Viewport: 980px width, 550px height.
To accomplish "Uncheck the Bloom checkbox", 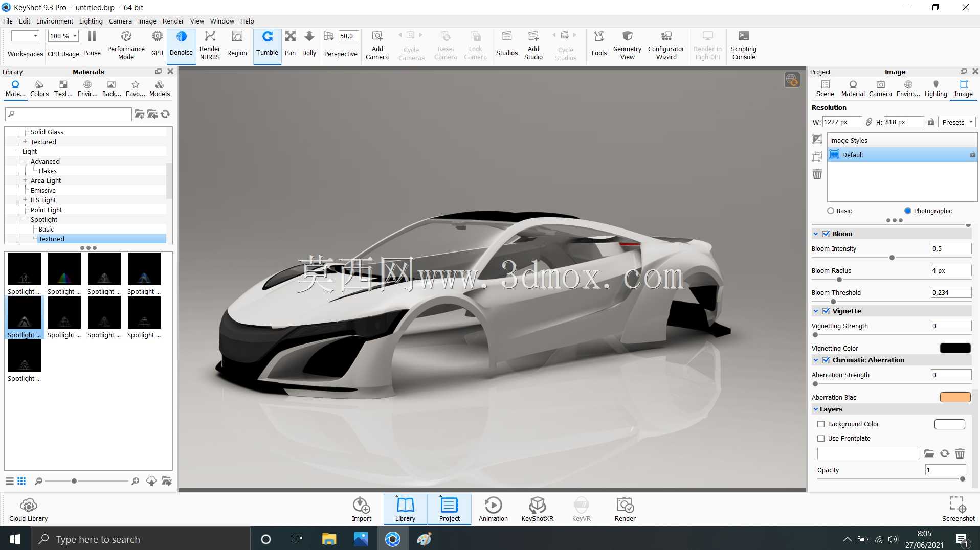I will 826,234.
